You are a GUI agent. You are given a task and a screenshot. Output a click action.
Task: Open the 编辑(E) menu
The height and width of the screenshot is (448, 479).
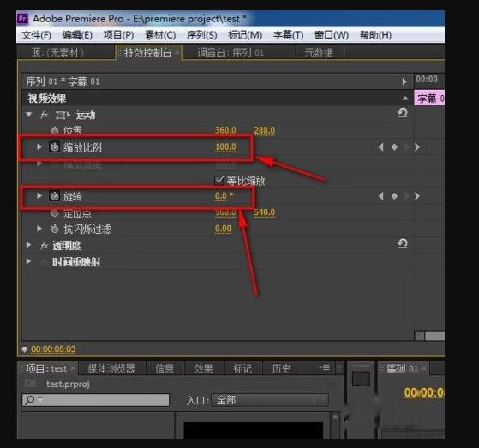point(77,35)
